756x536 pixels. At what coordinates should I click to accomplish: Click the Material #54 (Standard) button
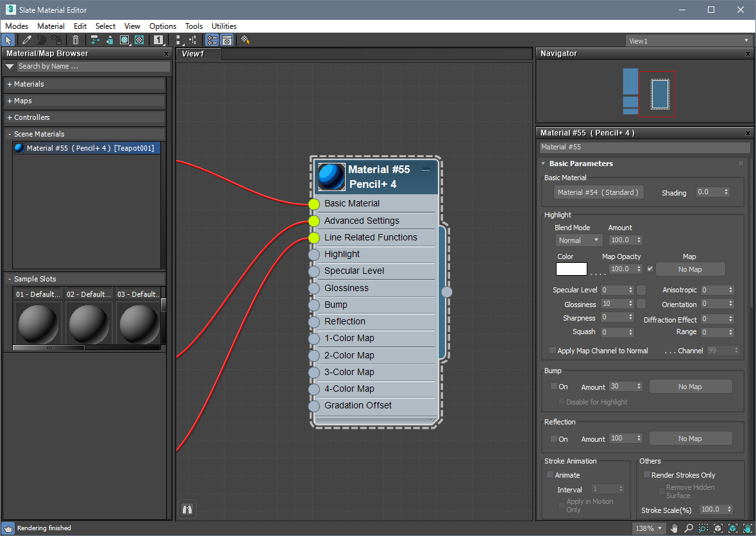pyautogui.click(x=598, y=192)
